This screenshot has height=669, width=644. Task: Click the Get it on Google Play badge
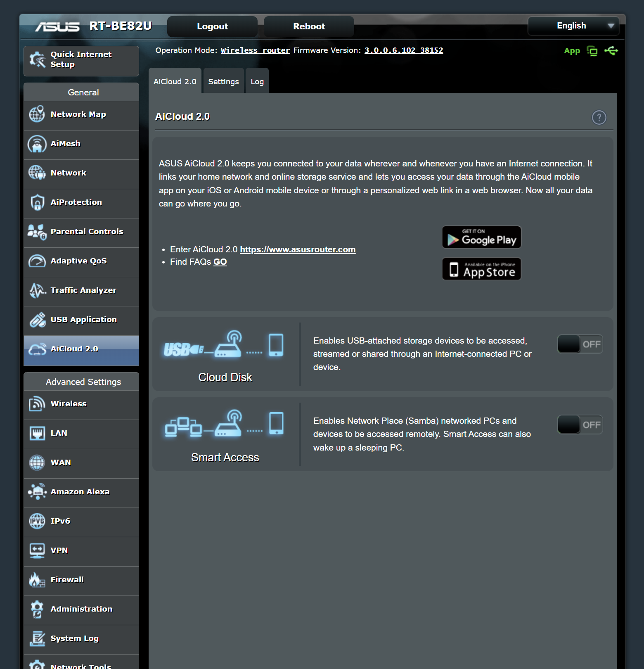click(x=482, y=237)
